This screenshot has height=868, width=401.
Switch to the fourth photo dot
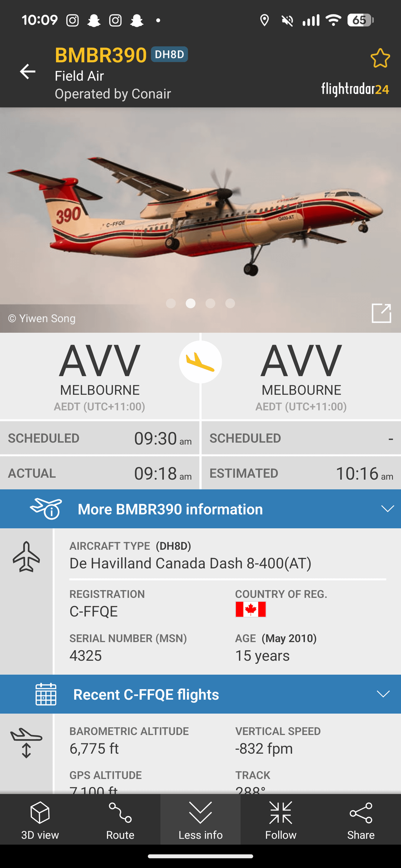click(x=230, y=303)
